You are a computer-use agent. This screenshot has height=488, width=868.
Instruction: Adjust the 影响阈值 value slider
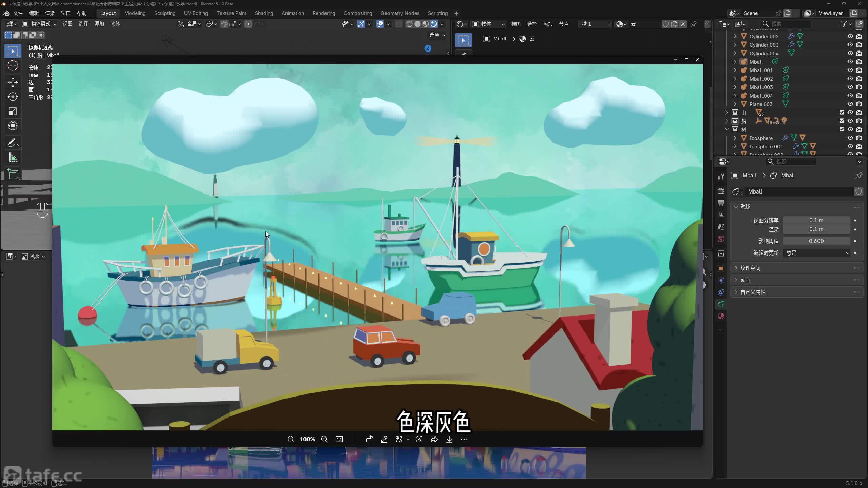tap(816, 241)
